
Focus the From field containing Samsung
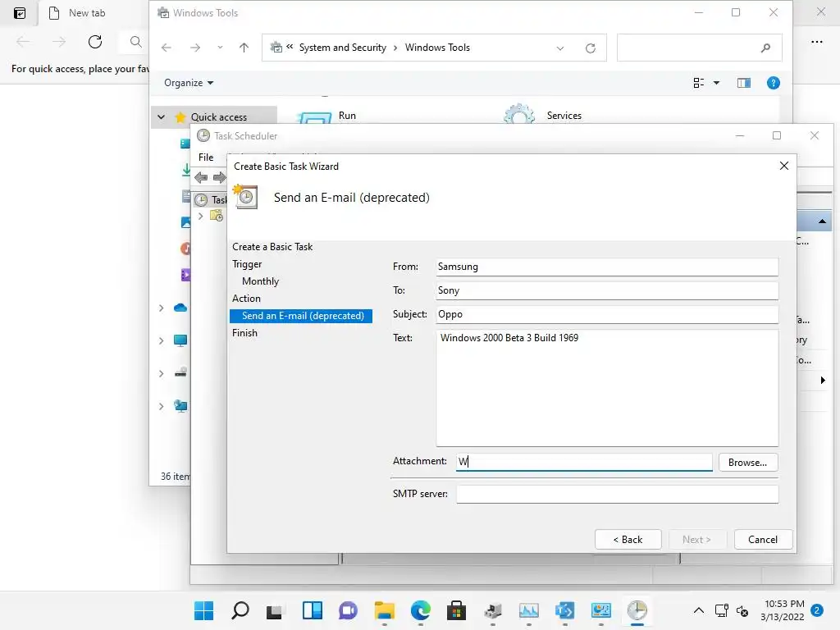tap(607, 267)
